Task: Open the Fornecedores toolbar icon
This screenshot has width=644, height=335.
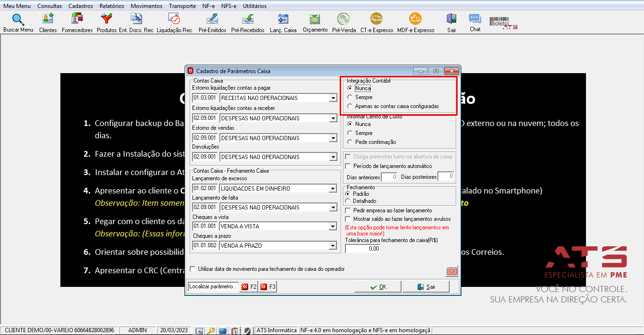Action: click(77, 22)
